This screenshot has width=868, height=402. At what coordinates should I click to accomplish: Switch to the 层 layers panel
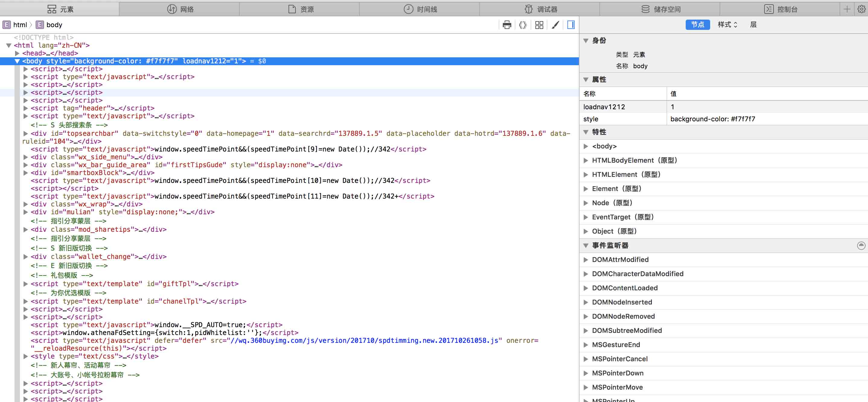click(753, 25)
